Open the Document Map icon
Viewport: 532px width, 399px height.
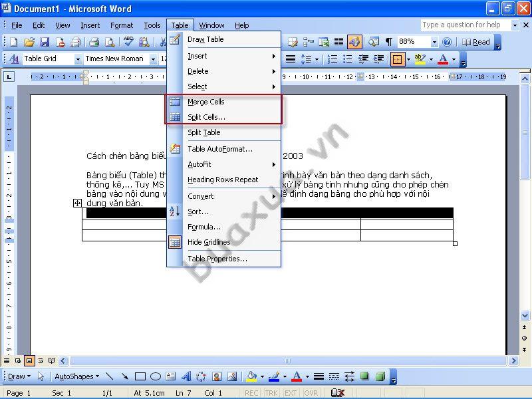(374, 42)
